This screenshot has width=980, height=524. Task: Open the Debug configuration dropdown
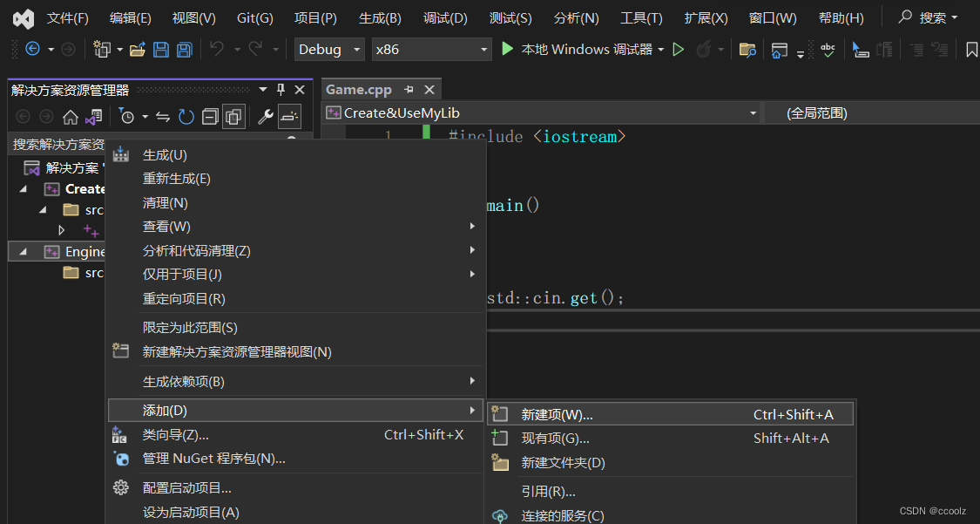click(x=329, y=50)
